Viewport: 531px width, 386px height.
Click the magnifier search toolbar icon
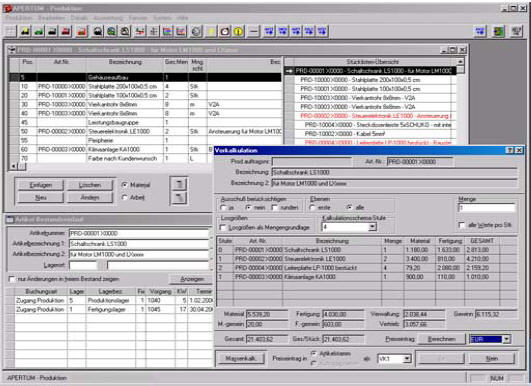[125, 31]
